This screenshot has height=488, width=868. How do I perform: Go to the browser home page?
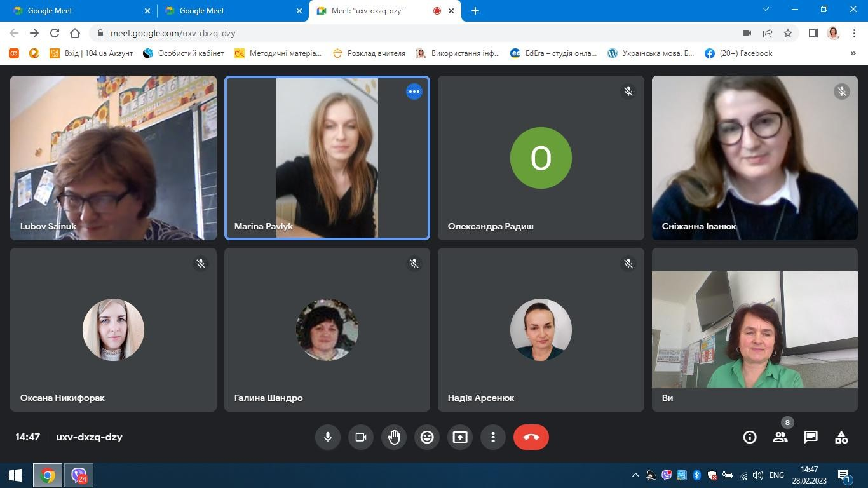75,33
